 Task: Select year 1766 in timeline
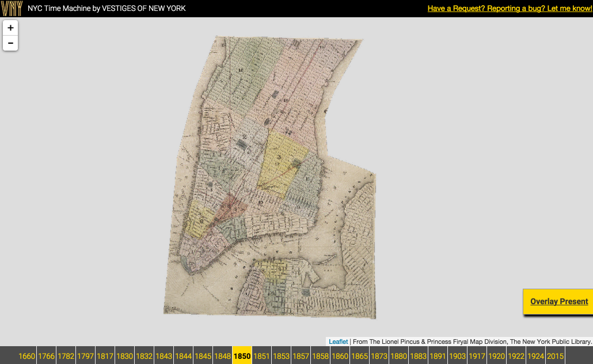click(46, 356)
